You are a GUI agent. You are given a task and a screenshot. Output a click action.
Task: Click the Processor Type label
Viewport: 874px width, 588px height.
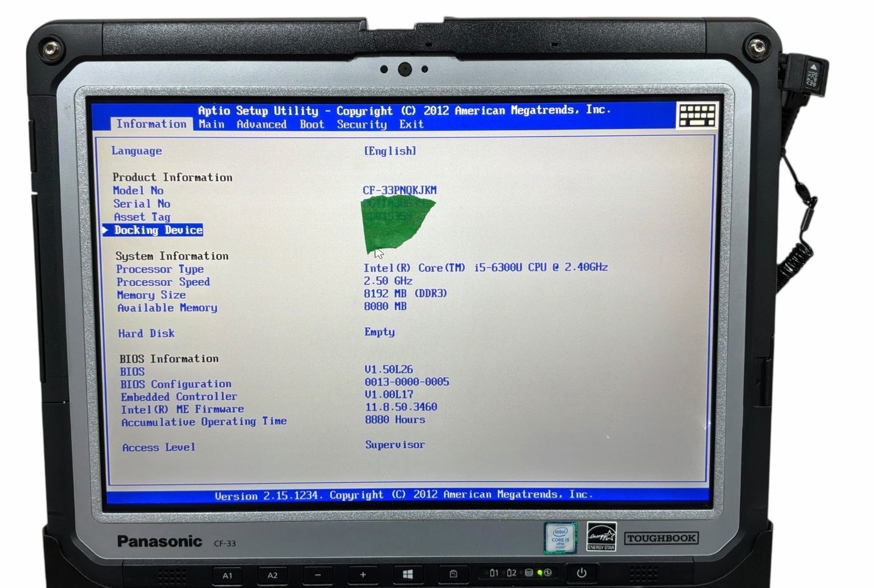(160, 269)
